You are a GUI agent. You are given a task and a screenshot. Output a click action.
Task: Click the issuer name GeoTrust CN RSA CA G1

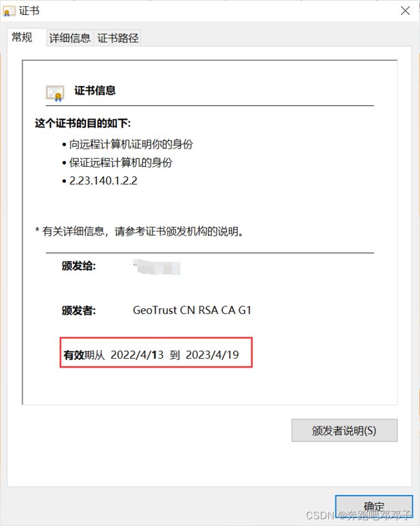192,310
